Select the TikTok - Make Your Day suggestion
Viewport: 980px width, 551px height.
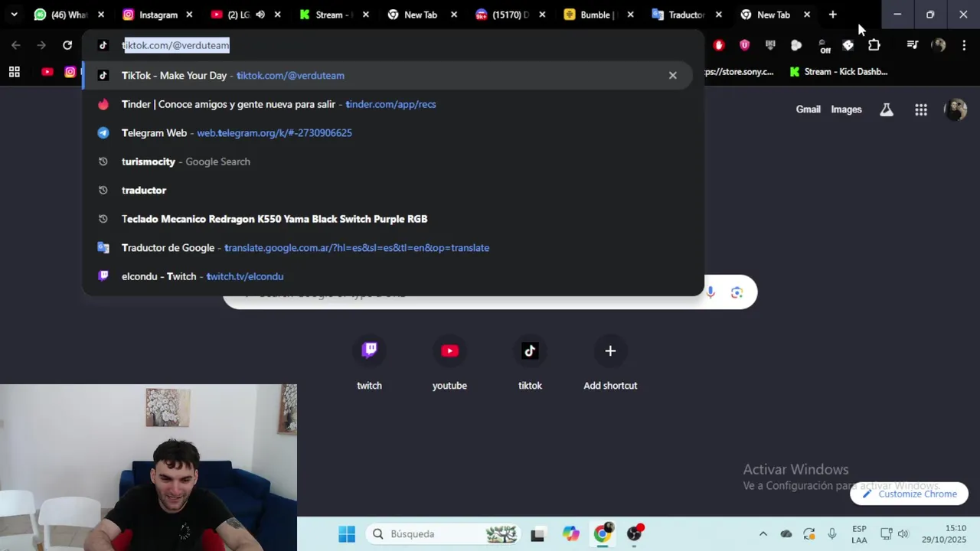click(387, 76)
